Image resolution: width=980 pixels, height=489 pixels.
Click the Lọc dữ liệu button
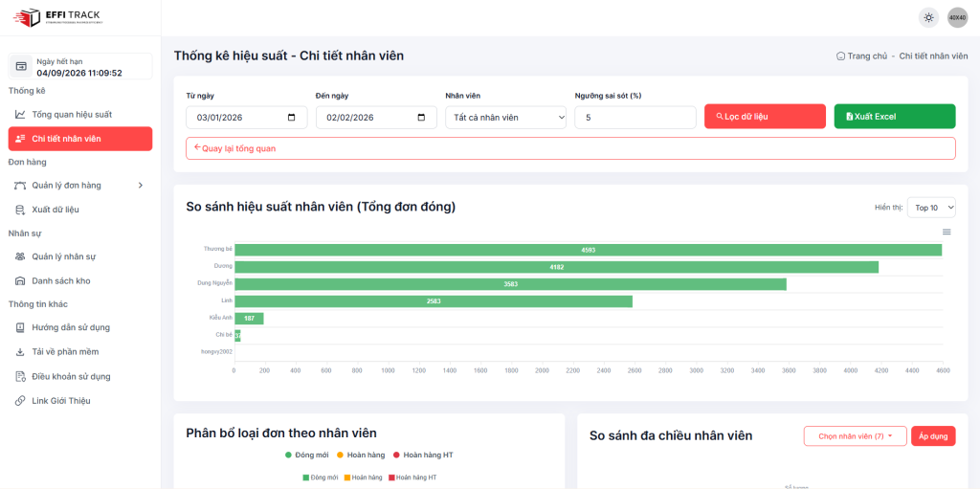pyautogui.click(x=765, y=117)
